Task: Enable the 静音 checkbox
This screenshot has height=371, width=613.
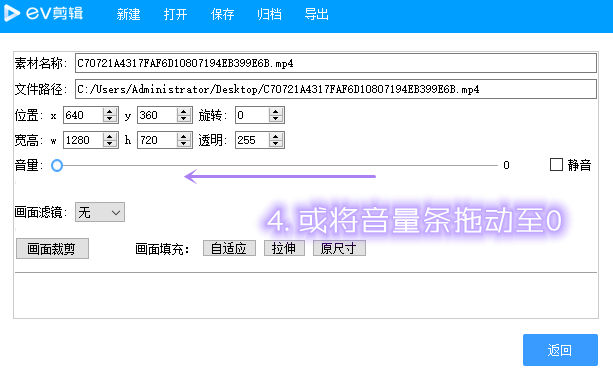Action: [556, 165]
